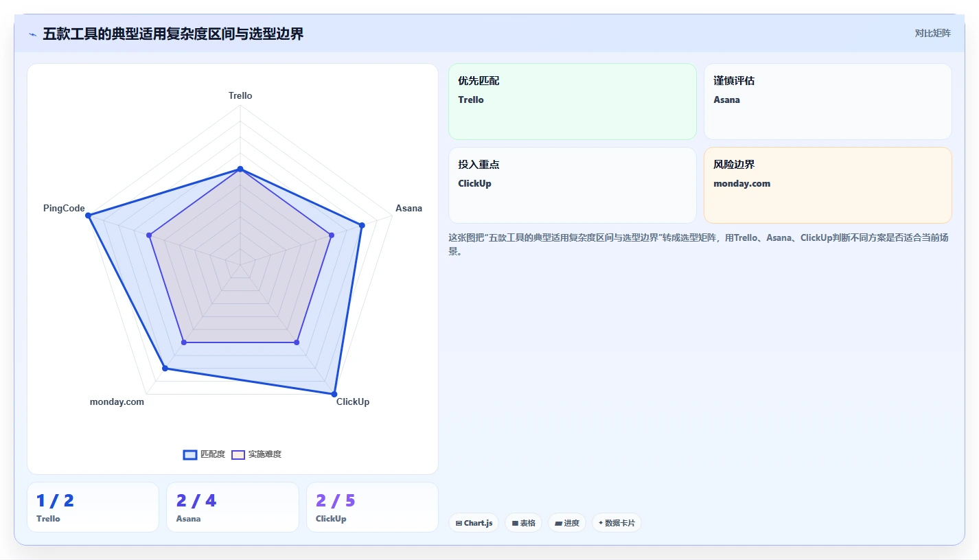
Task: Select the 匹配度 data point on ClickUp axis
Action: [x=334, y=394]
